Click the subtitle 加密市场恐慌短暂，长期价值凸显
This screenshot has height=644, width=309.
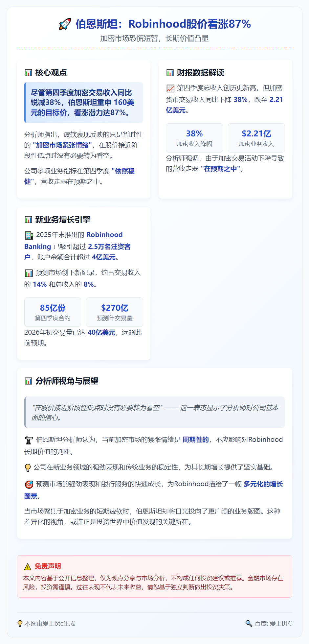[x=154, y=38]
